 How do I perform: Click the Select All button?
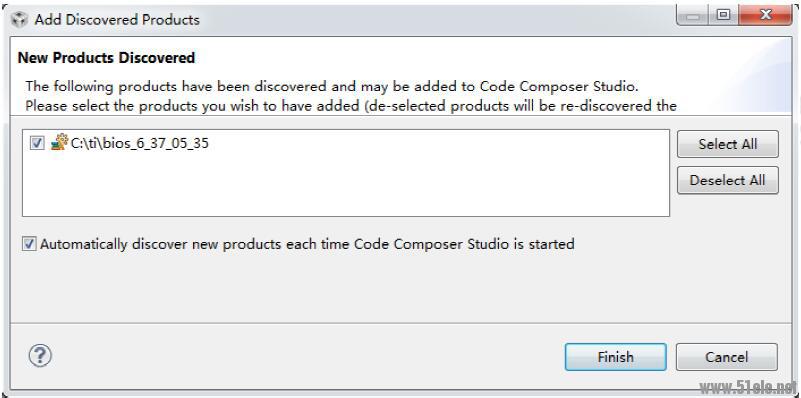[727, 144]
